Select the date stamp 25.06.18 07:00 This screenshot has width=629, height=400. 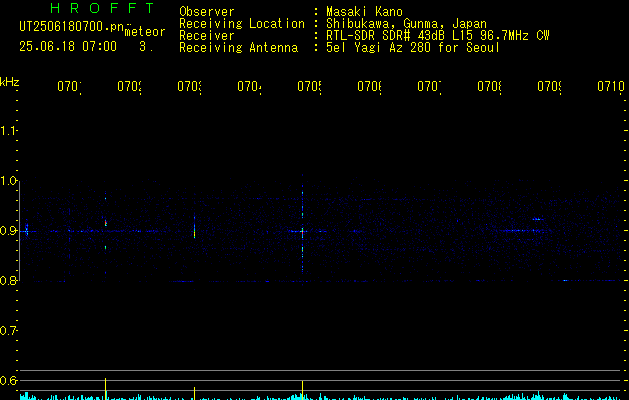pos(68,47)
